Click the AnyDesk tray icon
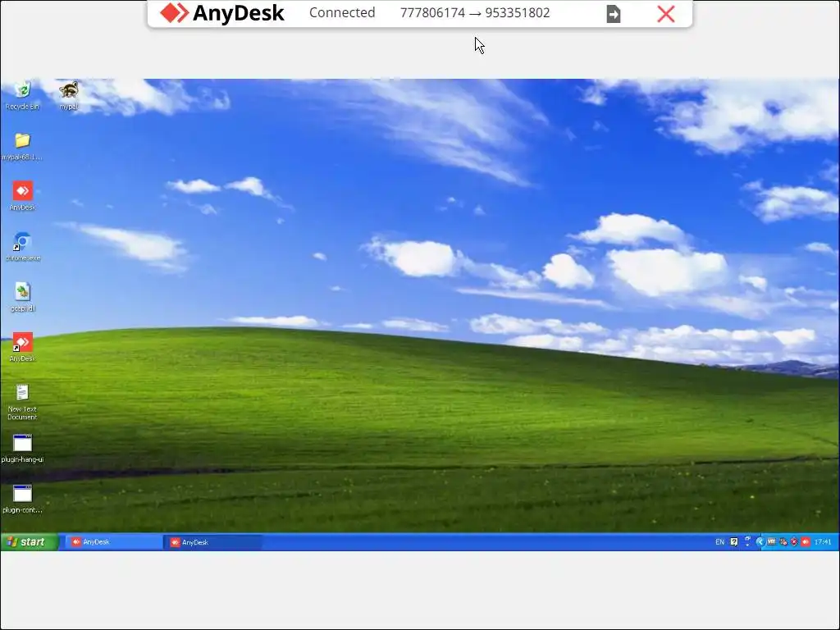Viewport: 840px width, 630px height. (x=806, y=542)
